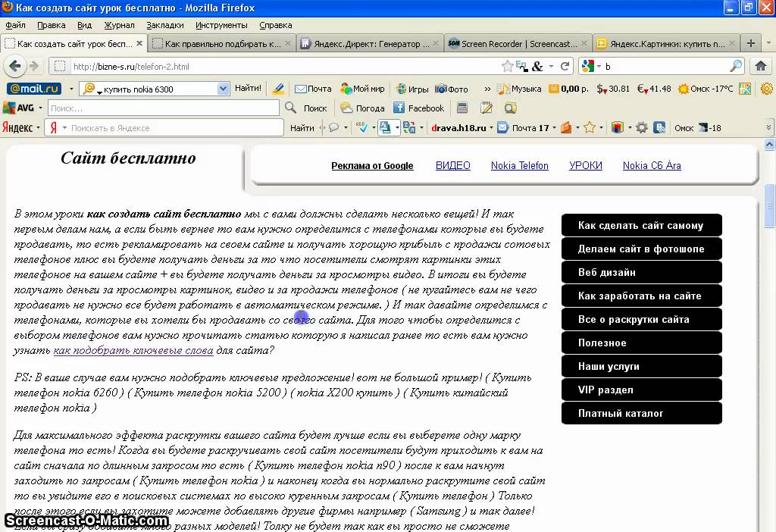Click the dollar rate 30.81

coord(613,89)
